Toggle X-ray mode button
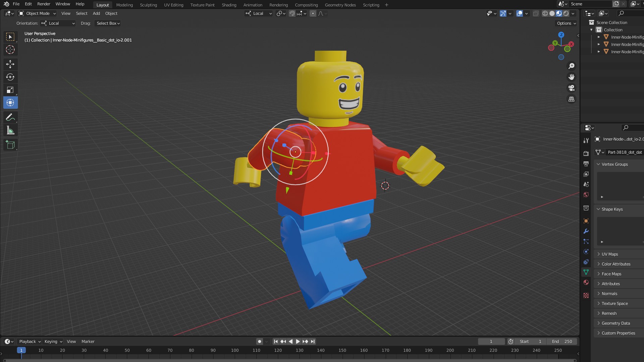The height and width of the screenshot is (362, 644). (x=536, y=13)
